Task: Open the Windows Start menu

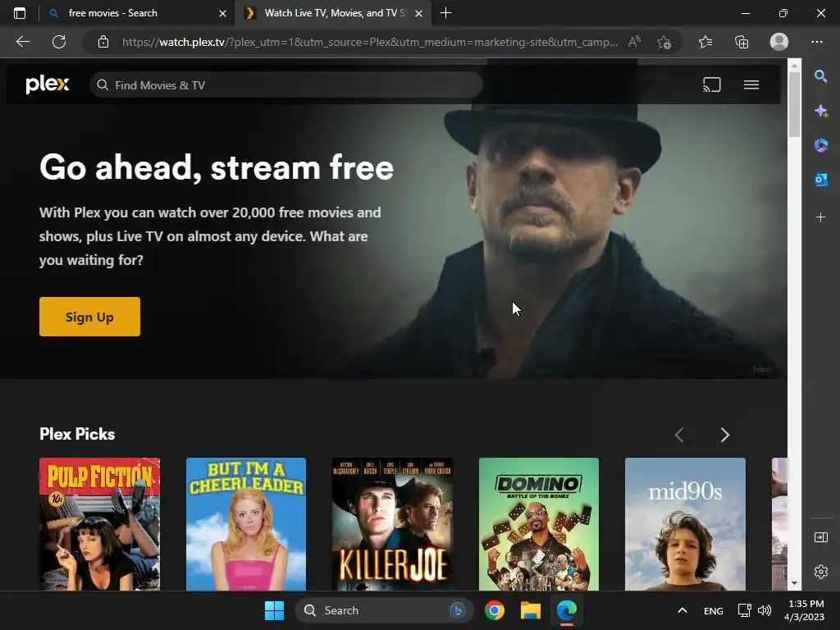Action: coord(274,610)
